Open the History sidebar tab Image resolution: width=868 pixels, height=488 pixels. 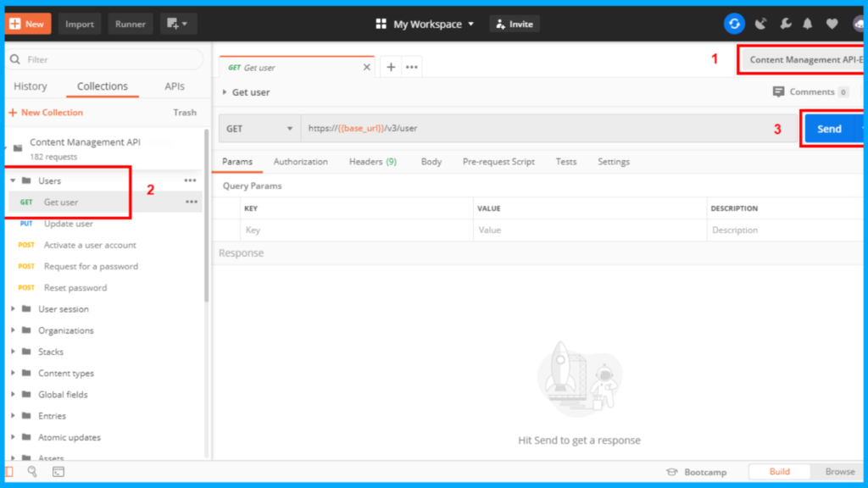[31, 86]
